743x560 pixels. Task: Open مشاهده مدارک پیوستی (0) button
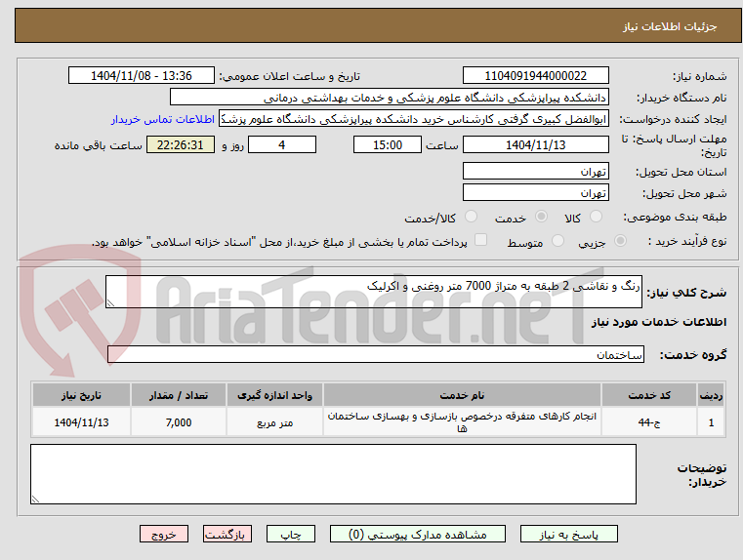point(418,534)
